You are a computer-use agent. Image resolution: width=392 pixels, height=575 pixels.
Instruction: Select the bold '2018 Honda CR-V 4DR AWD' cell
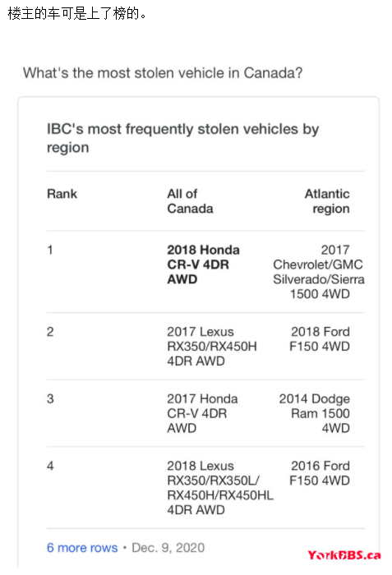[203, 264]
